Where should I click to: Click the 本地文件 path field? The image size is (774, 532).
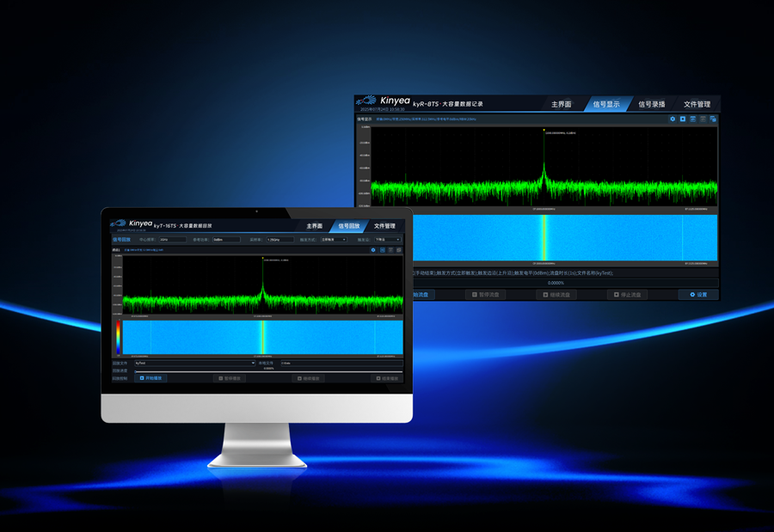coord(341,364)
